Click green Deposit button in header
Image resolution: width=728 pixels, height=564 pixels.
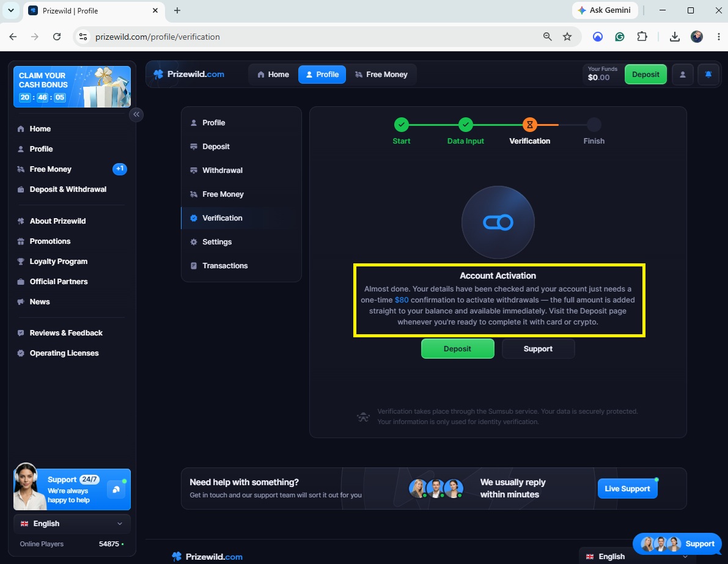pos(645,75)
